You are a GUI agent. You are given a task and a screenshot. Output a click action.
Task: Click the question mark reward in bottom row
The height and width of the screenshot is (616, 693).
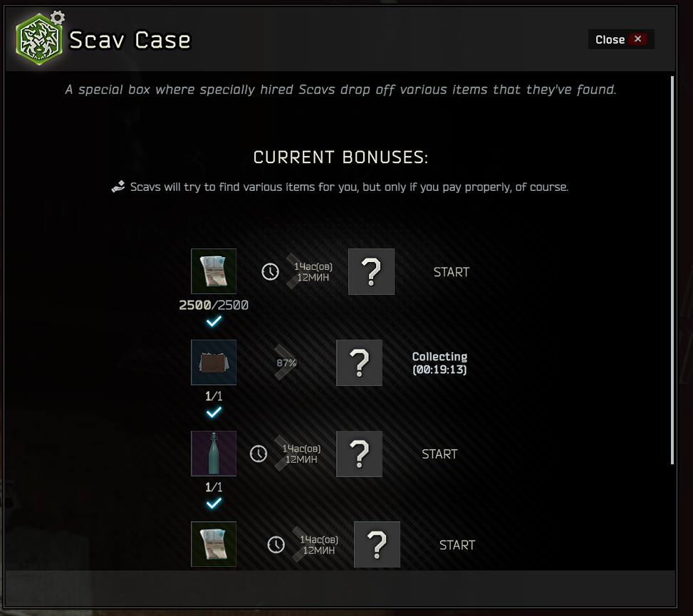[377, 544]
